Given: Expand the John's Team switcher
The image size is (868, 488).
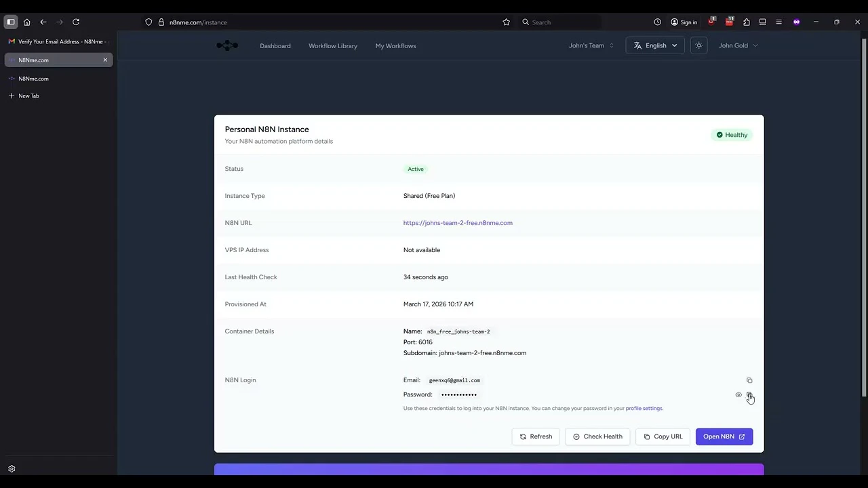Looking at the screenshot, I should [x=591, y=45].
